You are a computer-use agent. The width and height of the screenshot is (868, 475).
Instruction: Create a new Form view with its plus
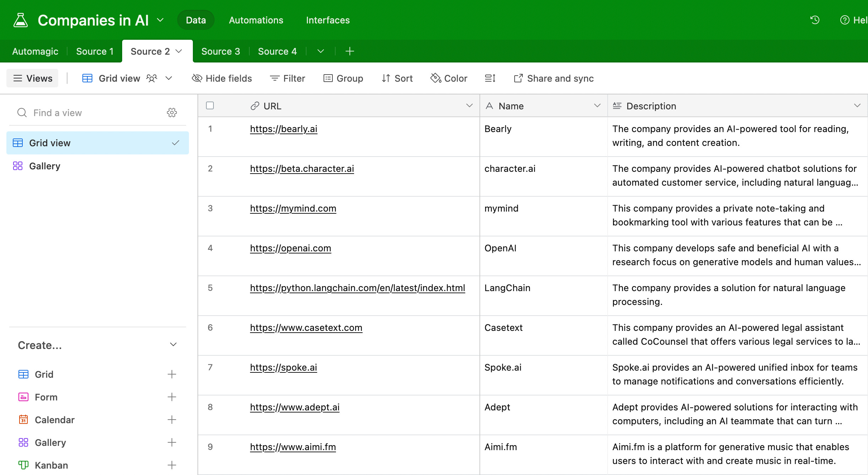pos(172,397)
